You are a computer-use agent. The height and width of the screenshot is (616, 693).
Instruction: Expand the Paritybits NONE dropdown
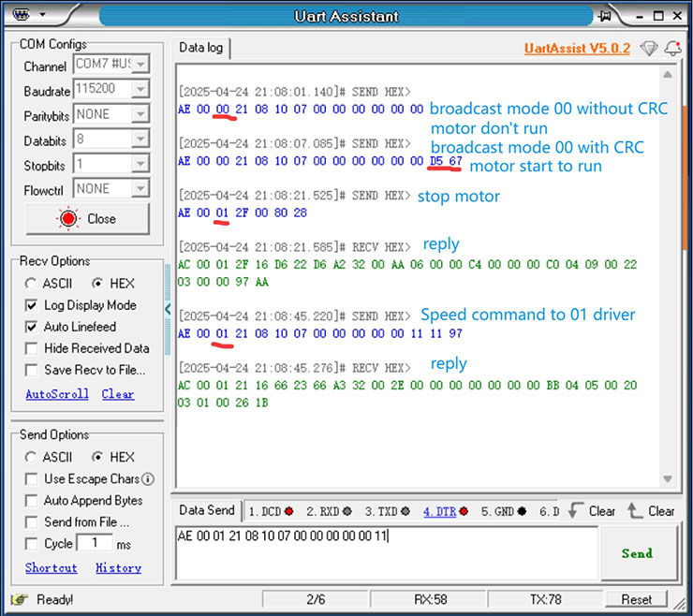[140, 114]
